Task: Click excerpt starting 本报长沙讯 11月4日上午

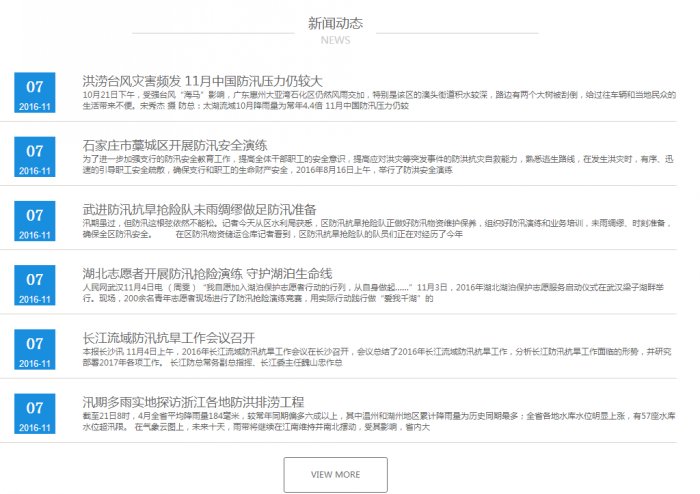Action: 378,356
